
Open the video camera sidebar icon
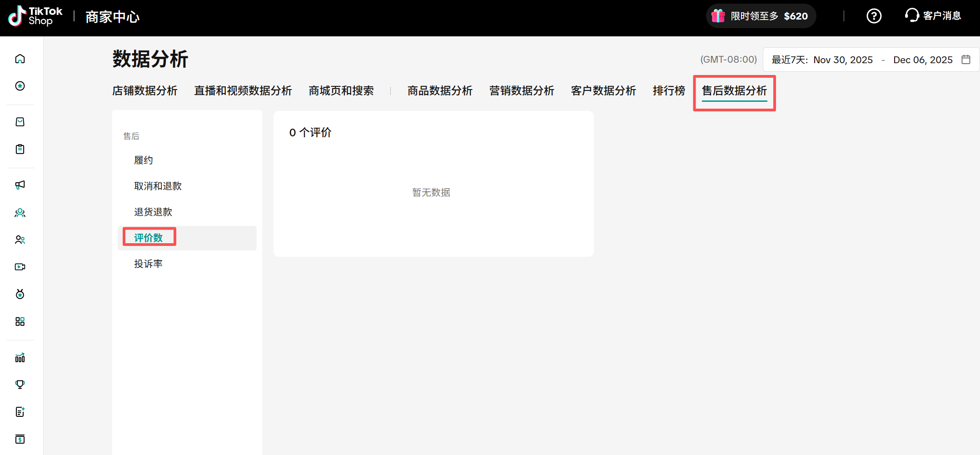pyautogui.click(x=20, y=267)
